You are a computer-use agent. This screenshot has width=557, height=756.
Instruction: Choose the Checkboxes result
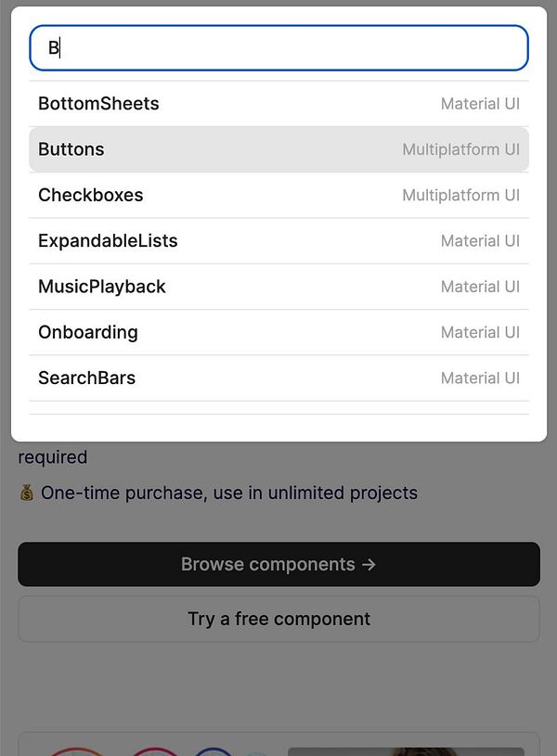click(91, 195)
